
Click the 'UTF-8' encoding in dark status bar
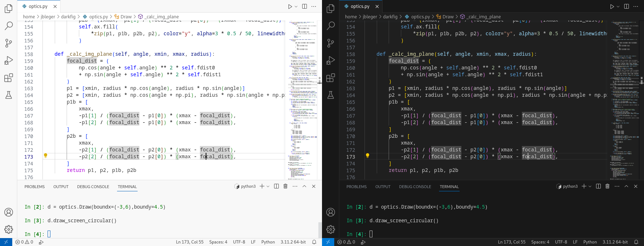[x=561, y=242]
